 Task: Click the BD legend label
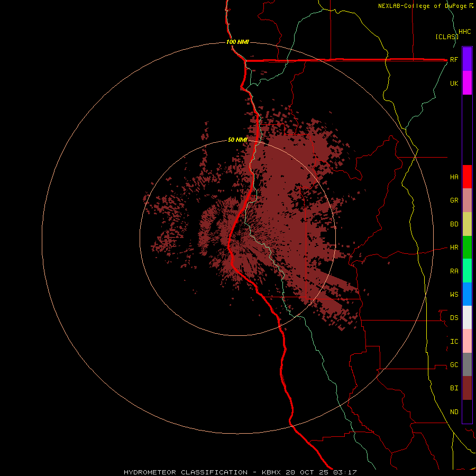click(x=454, y=224)
